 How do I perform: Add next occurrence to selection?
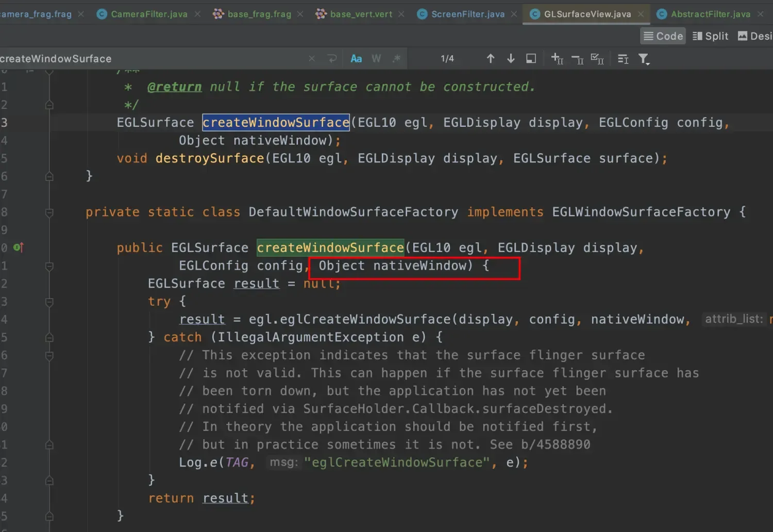557,58
